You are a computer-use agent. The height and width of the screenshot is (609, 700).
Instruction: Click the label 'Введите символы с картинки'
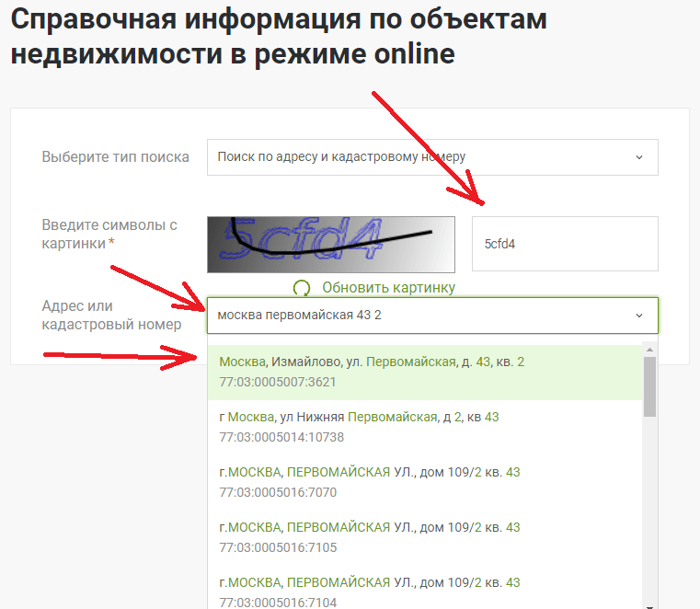[x=109, y=234]
